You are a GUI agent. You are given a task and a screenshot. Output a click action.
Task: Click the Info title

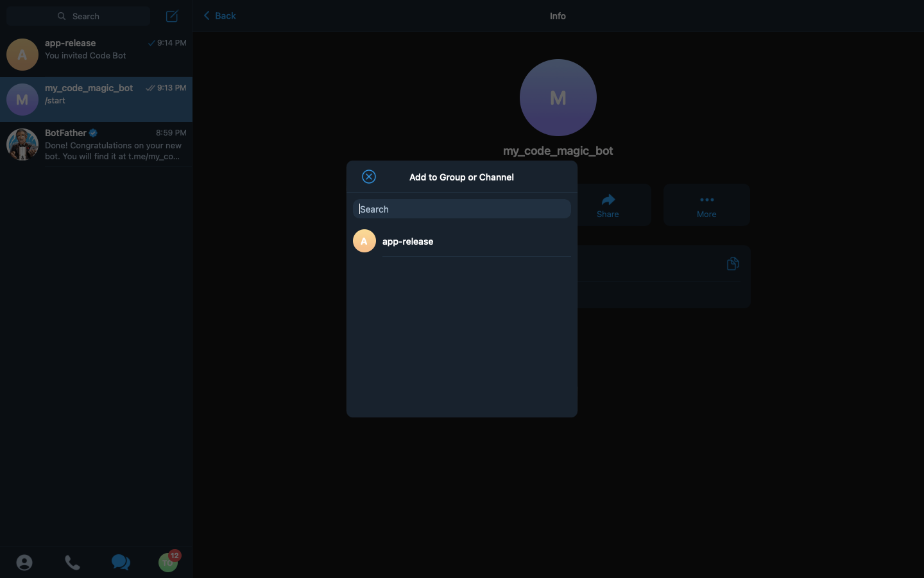tap(558, 16)
